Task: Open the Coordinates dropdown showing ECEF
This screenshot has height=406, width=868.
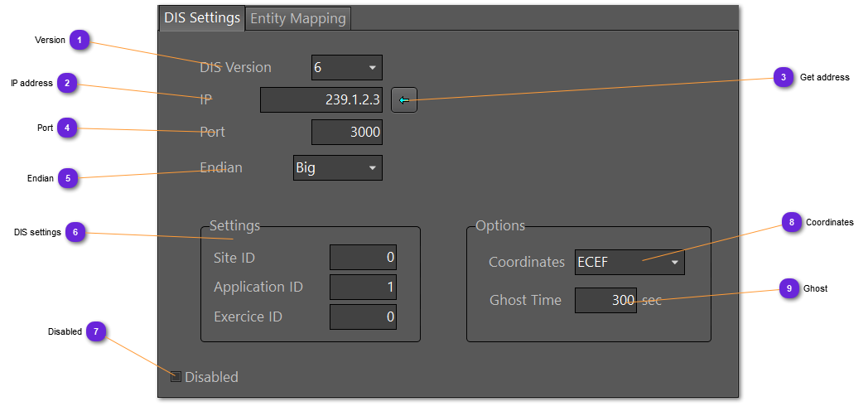Action: pos(629,262)
